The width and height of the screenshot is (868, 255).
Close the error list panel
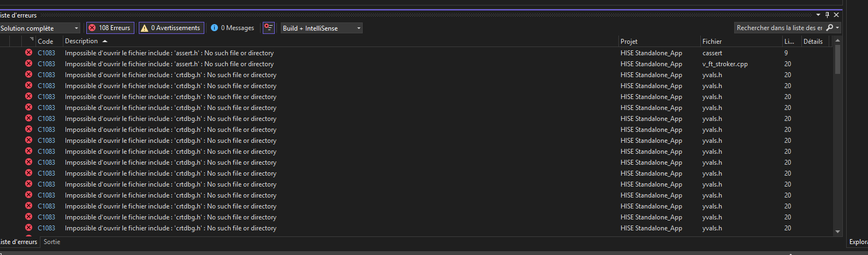(836, 15)
